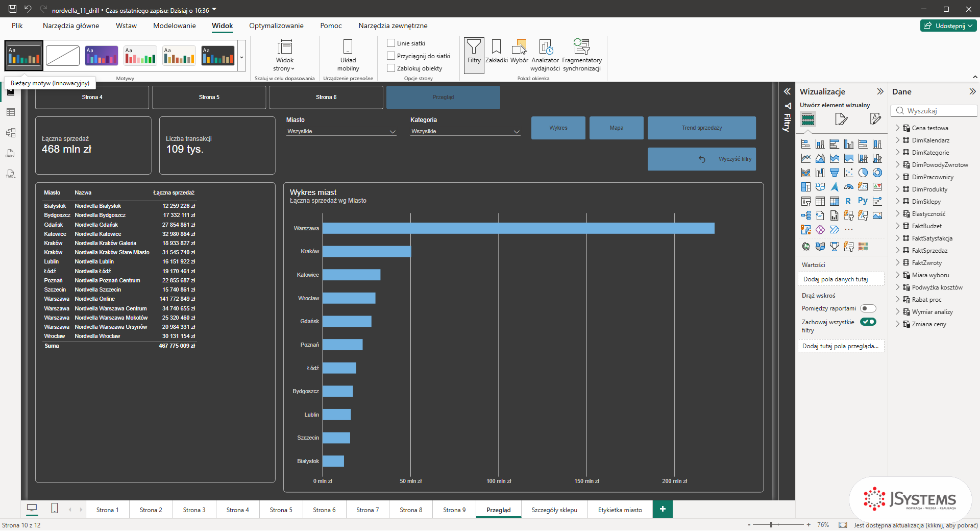Switch to Układ mobilny layout
Screen dimensions: 980x531
[348, 55]
